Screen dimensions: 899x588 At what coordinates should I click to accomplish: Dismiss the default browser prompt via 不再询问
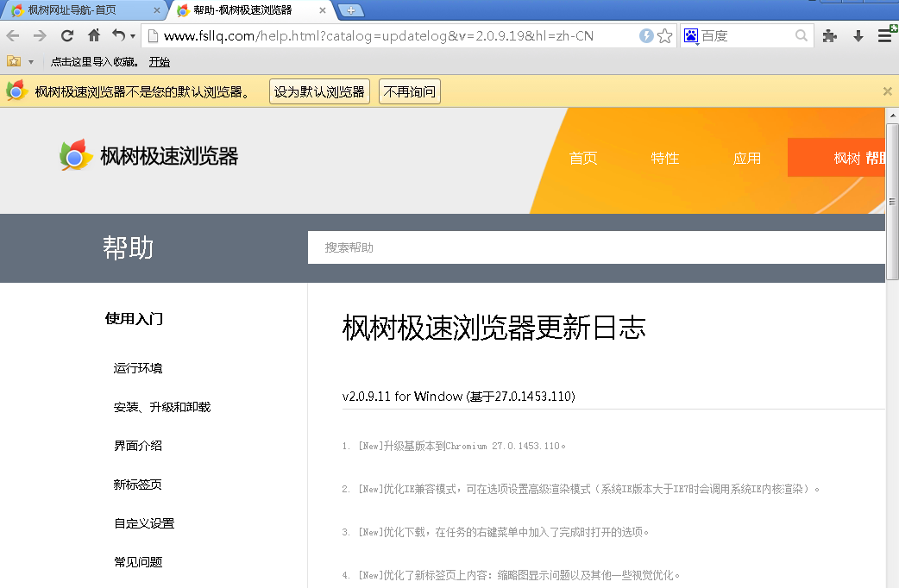pyautogui.click(x=409, y=91)
